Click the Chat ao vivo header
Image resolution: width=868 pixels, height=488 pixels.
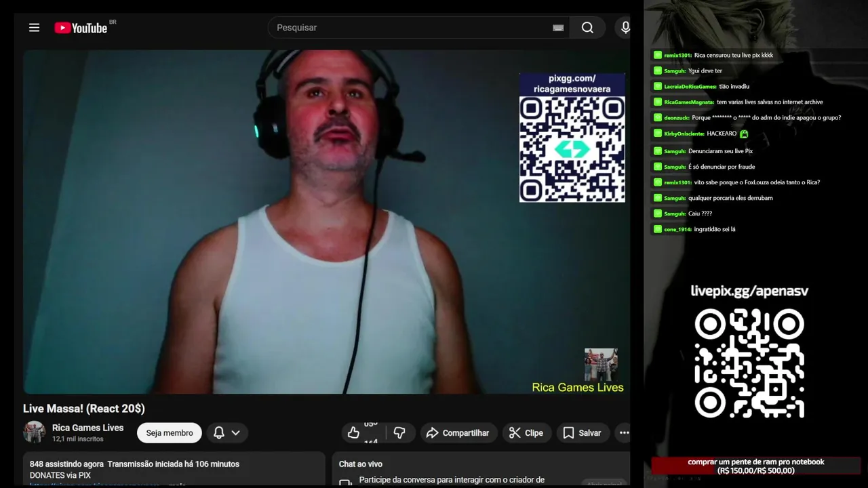[x=361, y=464]
